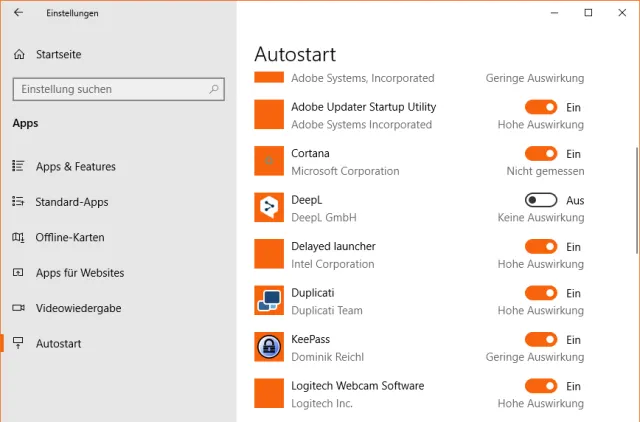Screen dimensions: 640x422
Task: Open Apps für Websites page
Action: pos(79,273)
